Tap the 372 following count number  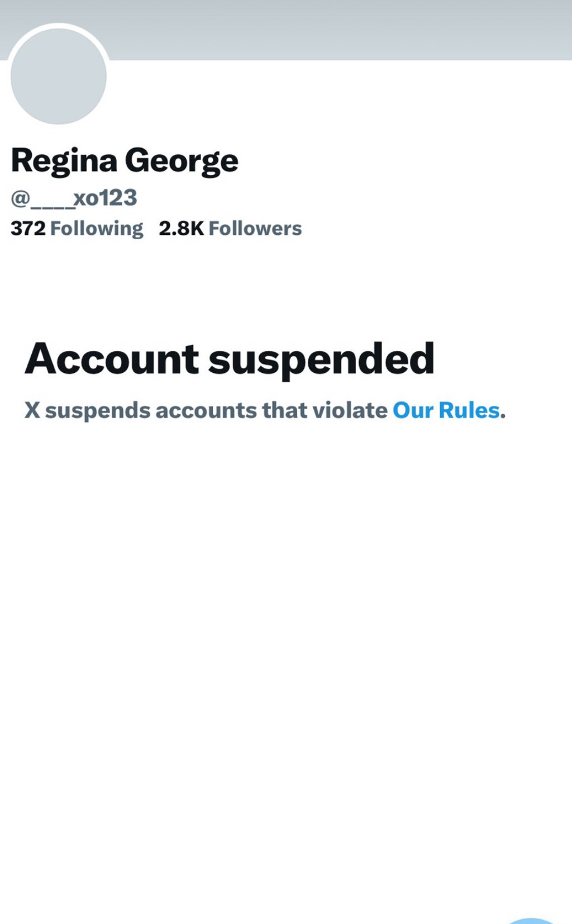coord(28,229)
